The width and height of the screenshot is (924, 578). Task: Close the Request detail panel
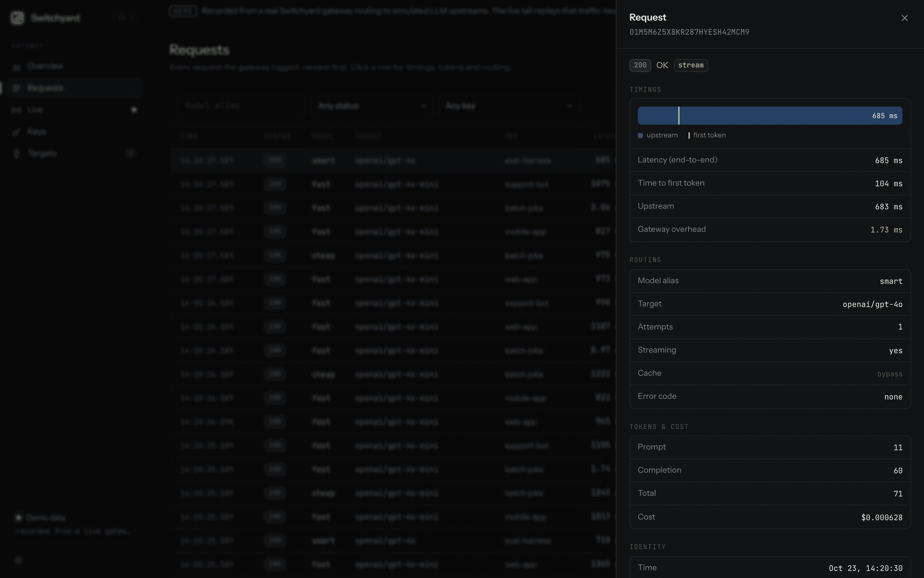[x=904, y=18]
